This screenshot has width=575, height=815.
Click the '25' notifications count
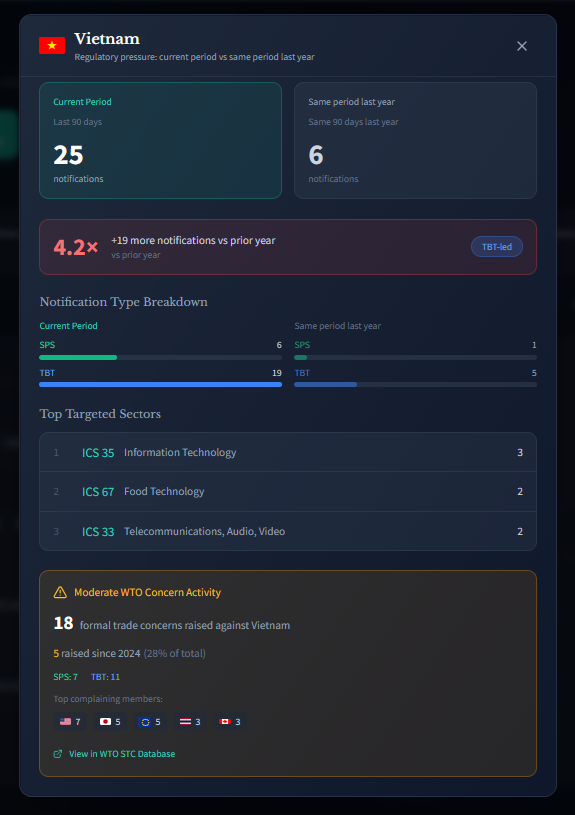tap(68, 155)
